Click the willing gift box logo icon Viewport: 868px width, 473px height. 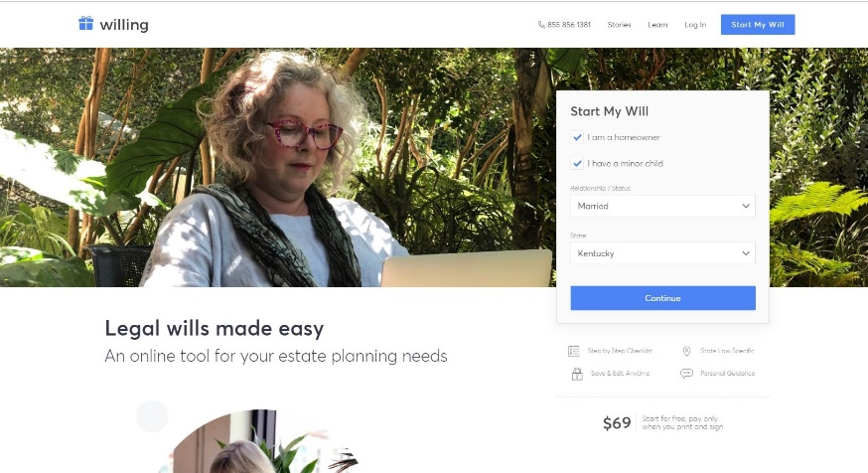click(85, 23)
